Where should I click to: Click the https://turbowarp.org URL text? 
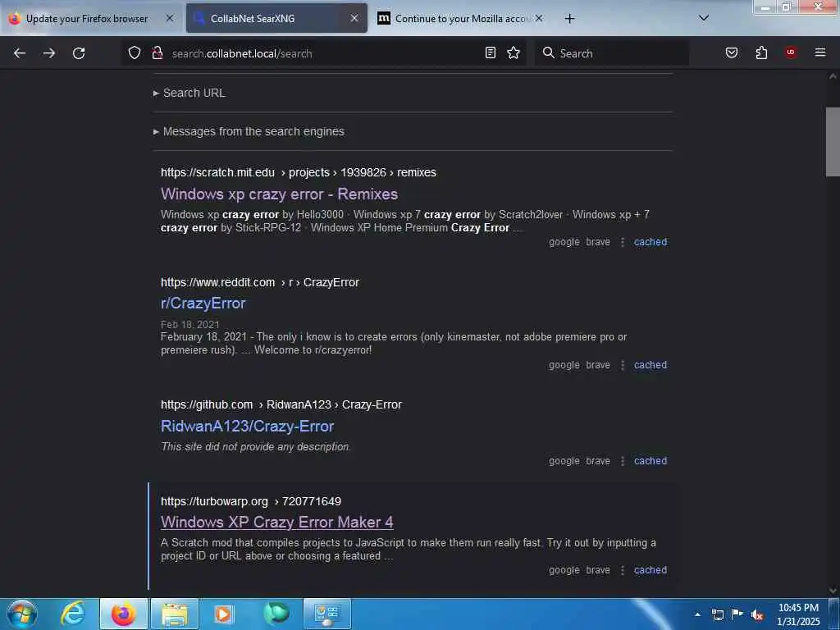(214, 501)
